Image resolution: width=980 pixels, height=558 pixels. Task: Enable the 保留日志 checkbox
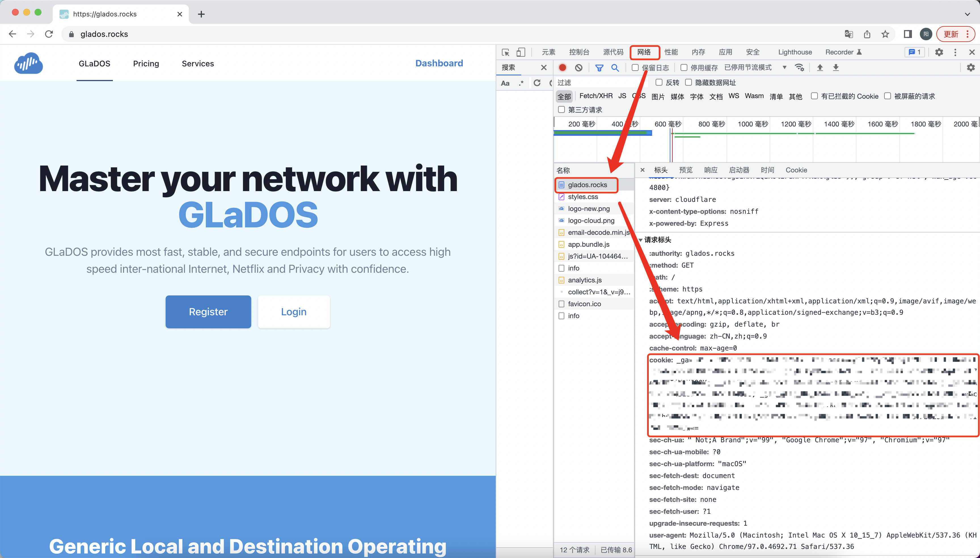[635, 67]
